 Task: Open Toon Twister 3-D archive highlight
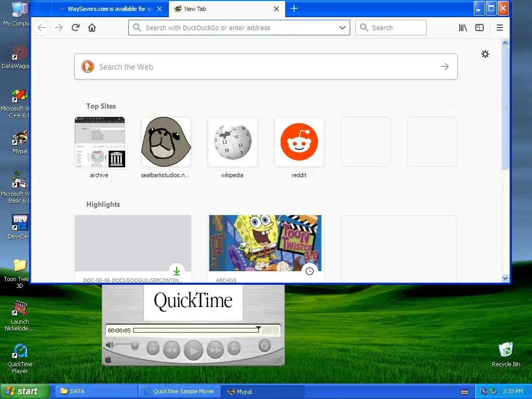point(265,248)
